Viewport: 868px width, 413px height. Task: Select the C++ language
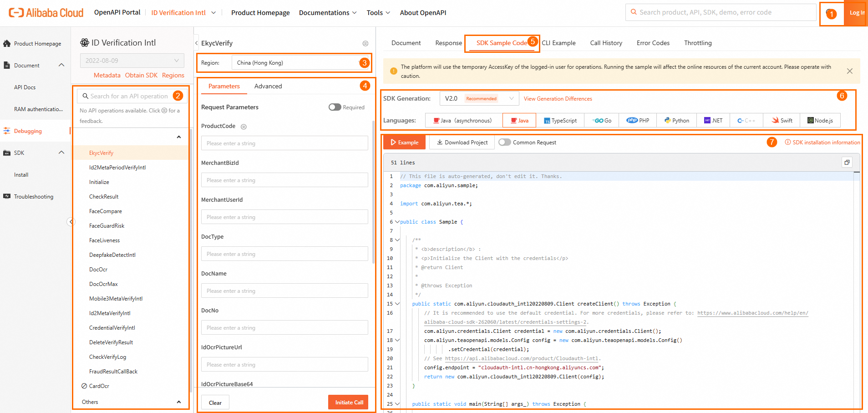(746, 121)
